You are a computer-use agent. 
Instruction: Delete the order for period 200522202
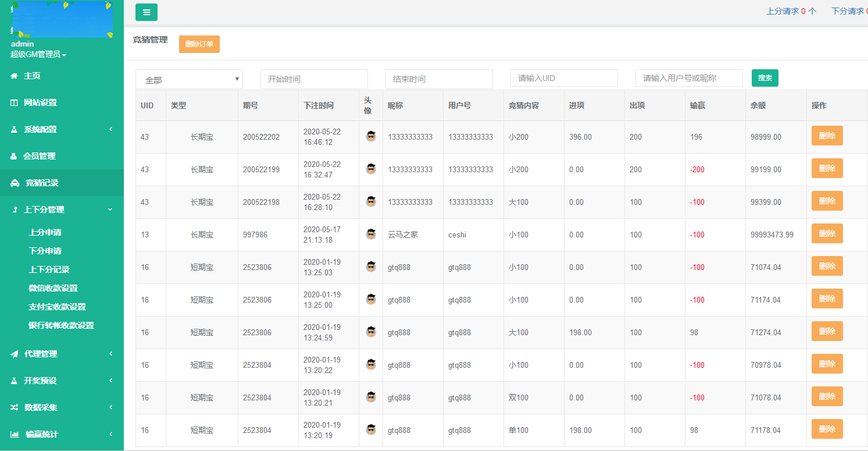[x=827, y=136]
